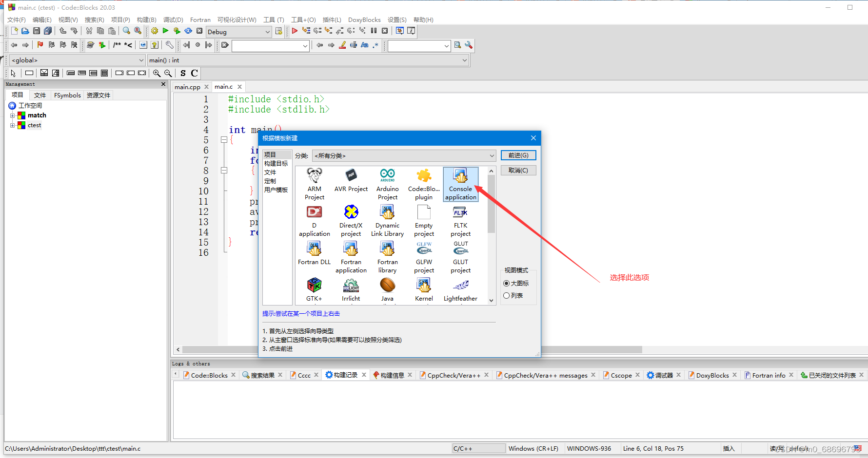Select the Arduino Project template icon
Screen dimensions: 868x458
tap(387, 183)
